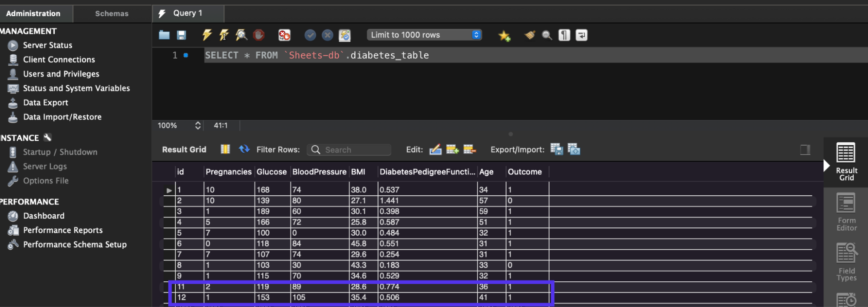
Task: Execute statement under cursor lightning icon
Action: (224, 35)
